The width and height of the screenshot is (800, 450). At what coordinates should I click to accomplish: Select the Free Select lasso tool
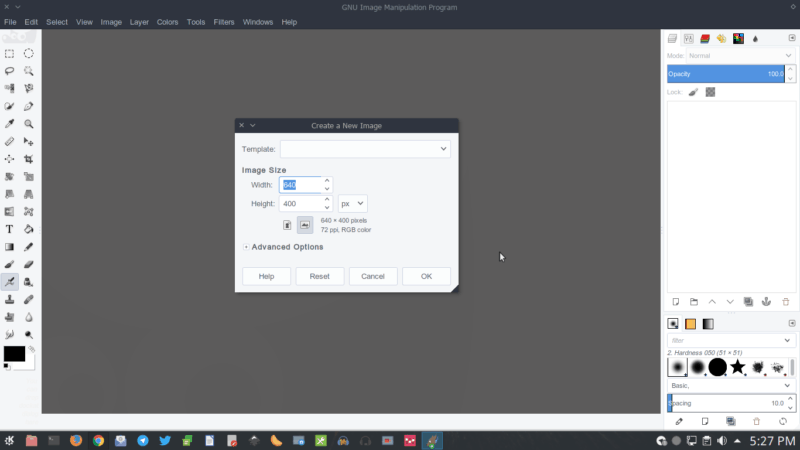click(x=10, y=71)
